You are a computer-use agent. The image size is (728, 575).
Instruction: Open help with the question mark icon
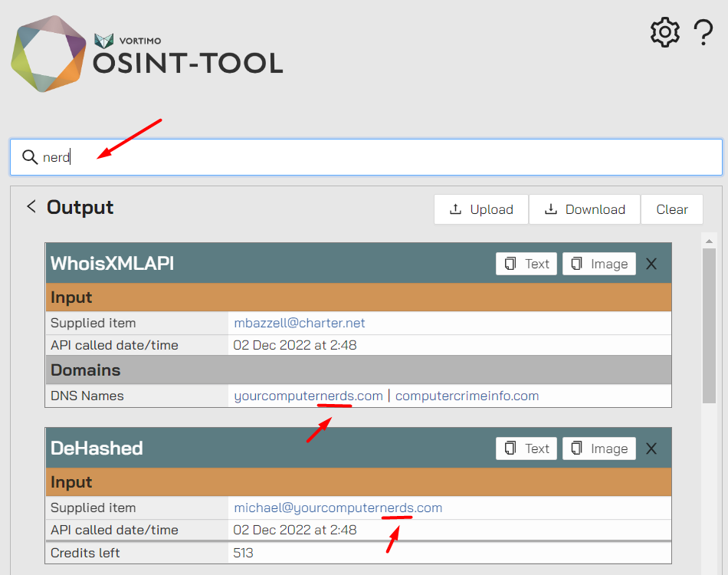[703, 32]
